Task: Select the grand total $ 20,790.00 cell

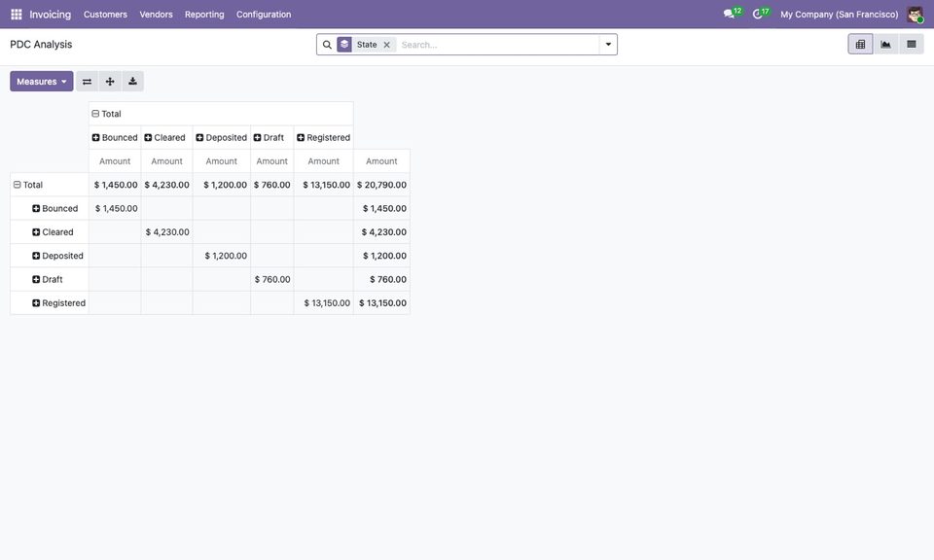Action: click(381, 185)
